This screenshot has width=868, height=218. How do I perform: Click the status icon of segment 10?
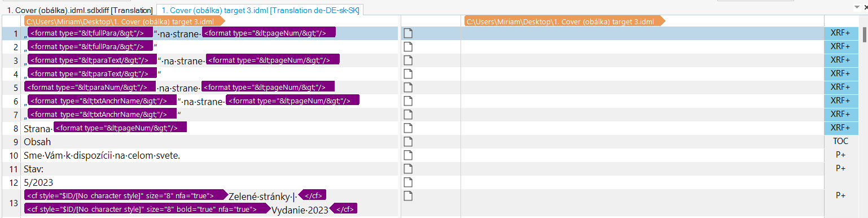(407, 155)
